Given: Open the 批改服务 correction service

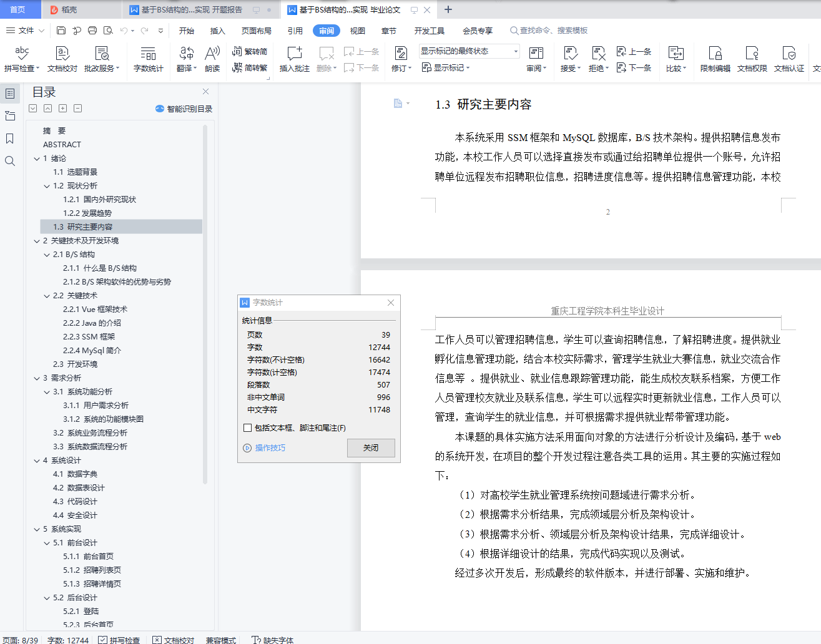Looking at the screenshot, I should 102,59.
